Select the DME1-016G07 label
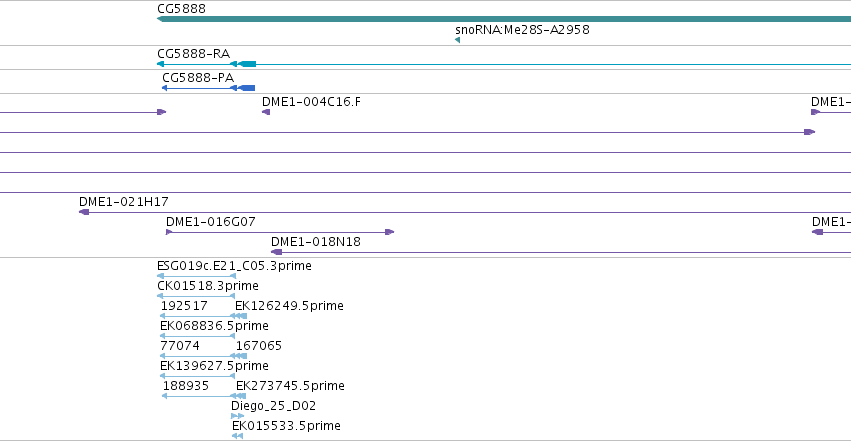 tap(211, 222)
